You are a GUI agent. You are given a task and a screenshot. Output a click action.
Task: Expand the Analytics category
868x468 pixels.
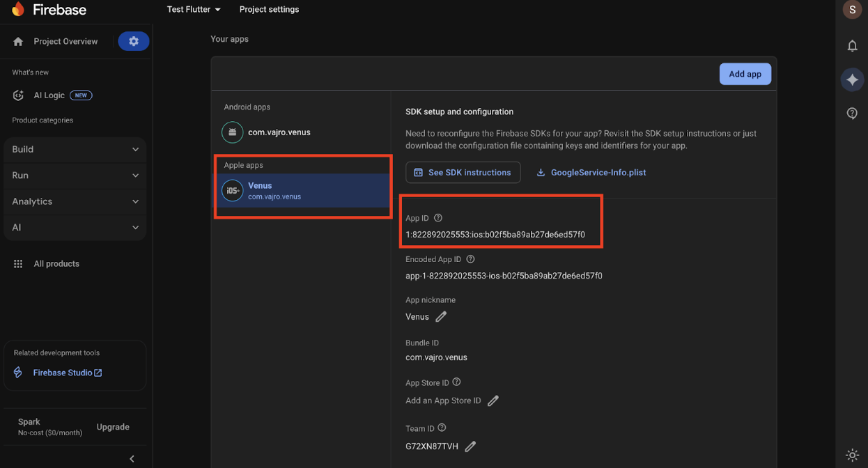click(75, 201)
